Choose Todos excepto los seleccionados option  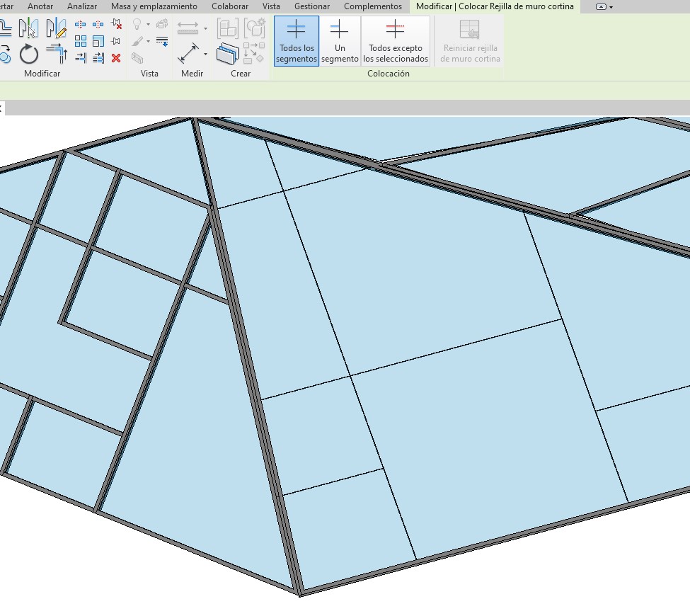click(396, 41)
